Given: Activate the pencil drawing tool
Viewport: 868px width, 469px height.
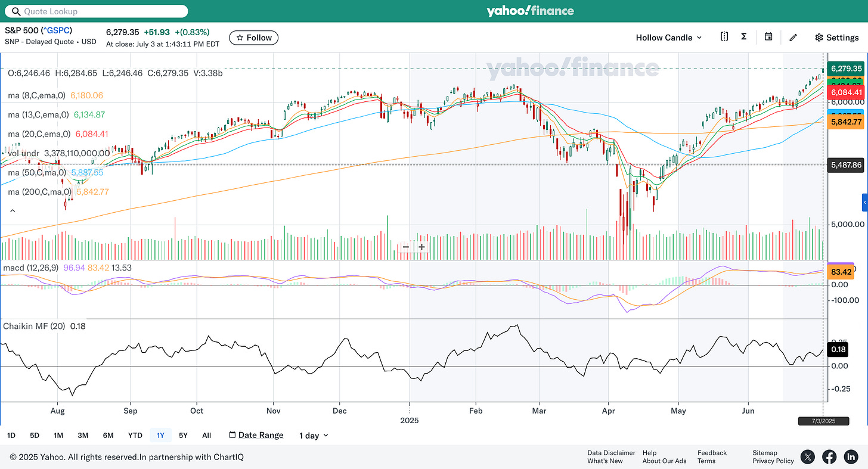Looking at the screenshot, I should 793,38.
